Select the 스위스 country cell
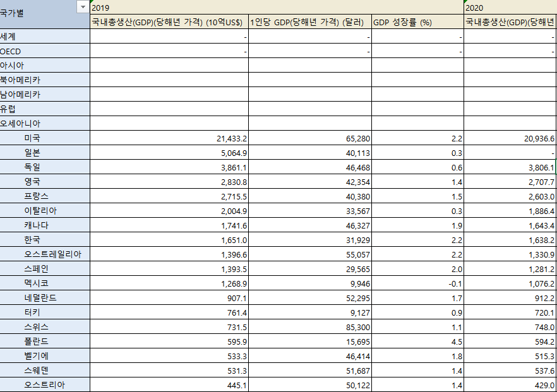 tap(45, 328)
